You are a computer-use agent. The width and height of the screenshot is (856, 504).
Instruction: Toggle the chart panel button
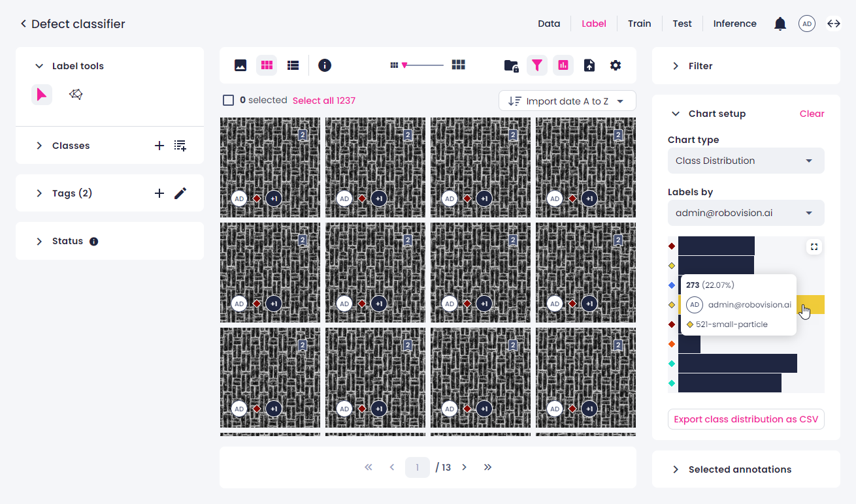click(x=563, y=65)
